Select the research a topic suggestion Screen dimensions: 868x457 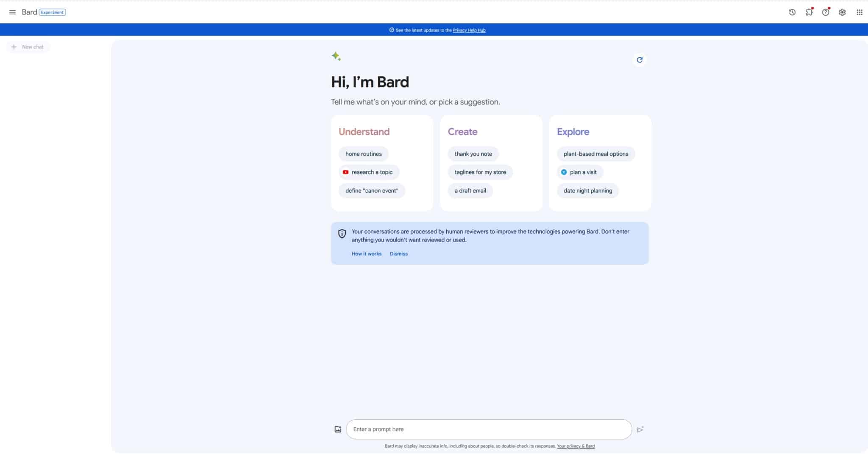369,172
